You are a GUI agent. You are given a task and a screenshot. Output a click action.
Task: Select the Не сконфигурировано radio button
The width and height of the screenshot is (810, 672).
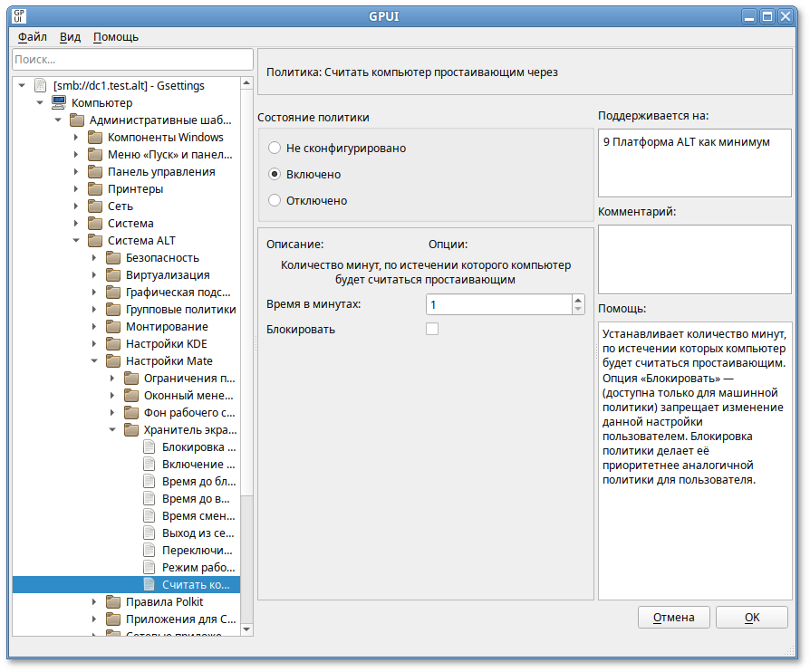coord(274,148)
